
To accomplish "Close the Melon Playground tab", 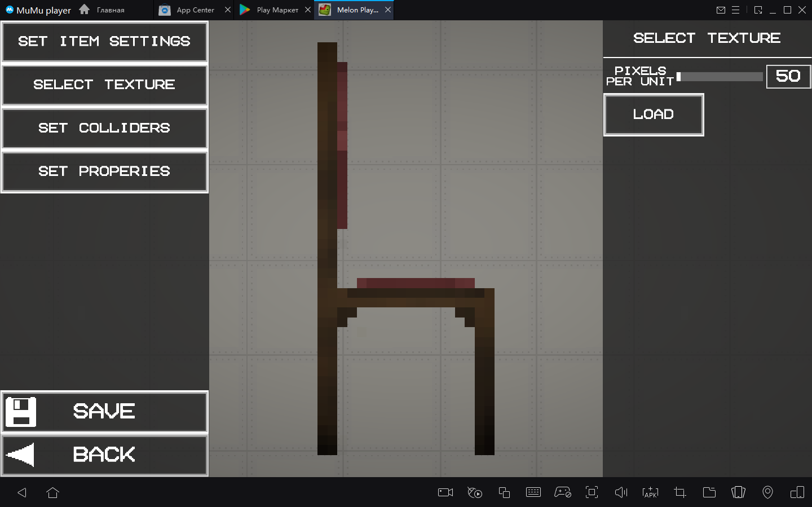I will point(388,10).
